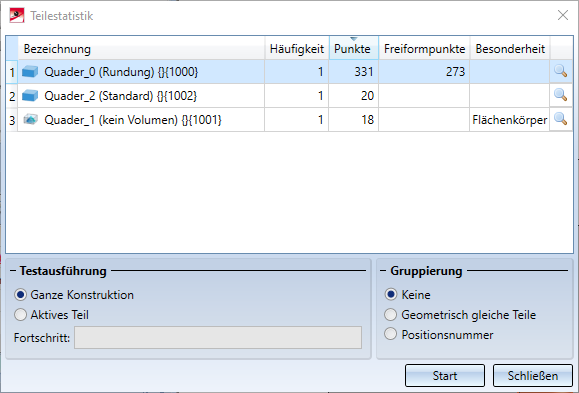Close the Teilestatistik dialog with X
The image size is (579, 393).
[x=563, y=15]
